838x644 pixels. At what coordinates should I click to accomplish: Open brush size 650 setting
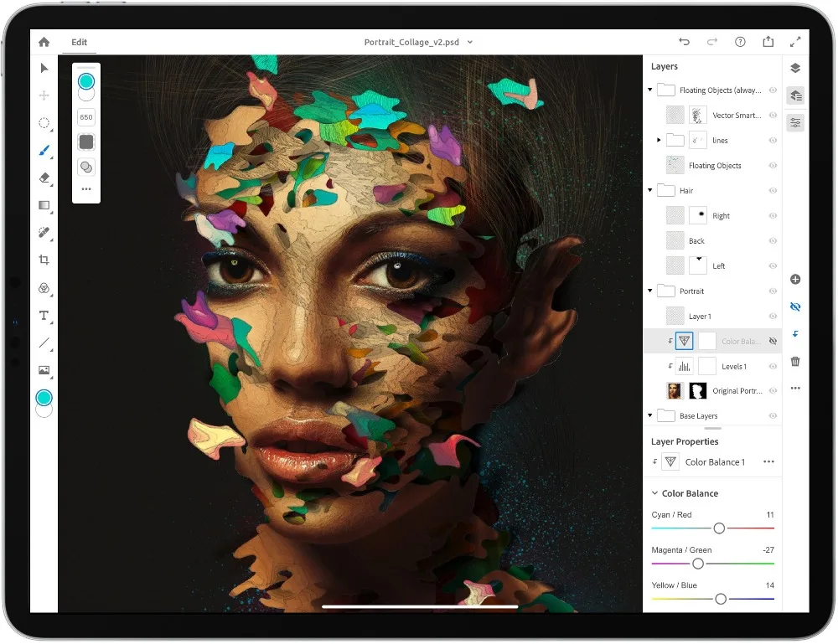coord(86,117)
